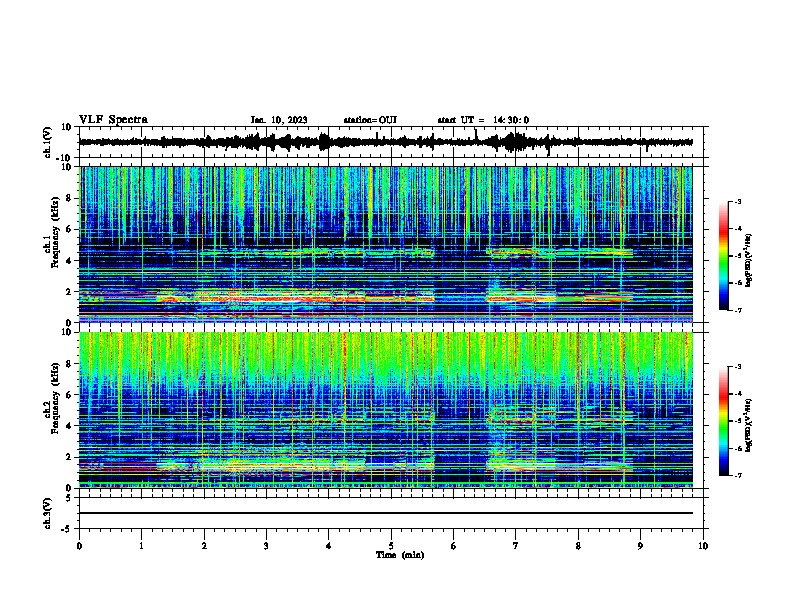Click the ch.2 log(PSD) colorbar title
This screenshot has width=792, height=612.
749,425
